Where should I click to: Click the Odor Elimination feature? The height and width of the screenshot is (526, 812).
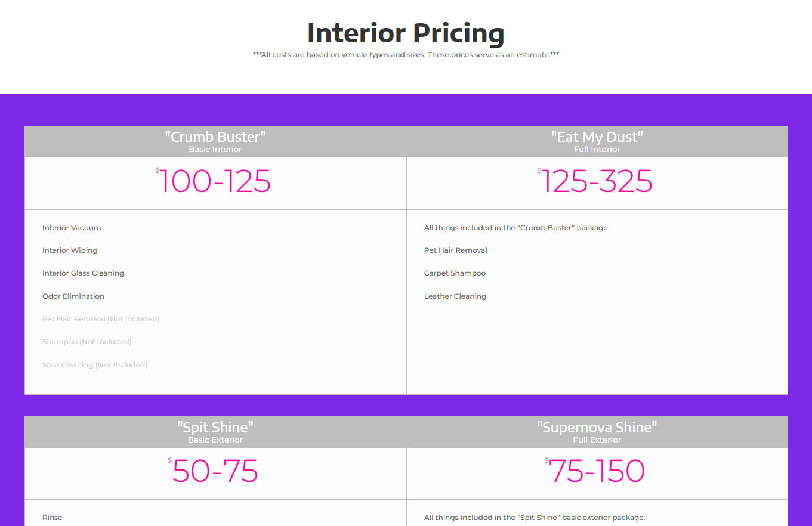73,296
